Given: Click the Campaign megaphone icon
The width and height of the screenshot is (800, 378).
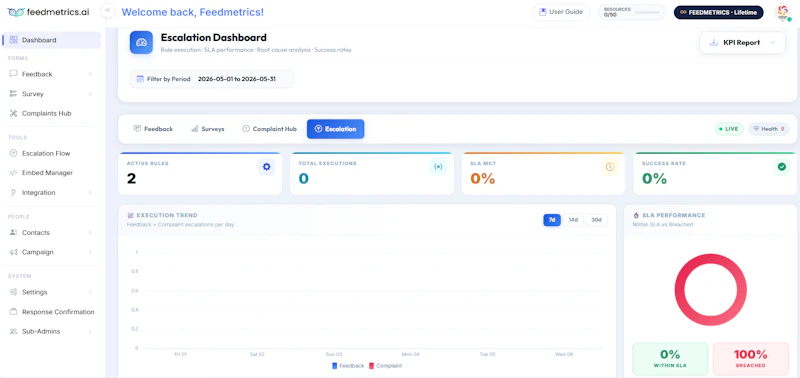Looking at the screenshot, I should pos(13,252).
